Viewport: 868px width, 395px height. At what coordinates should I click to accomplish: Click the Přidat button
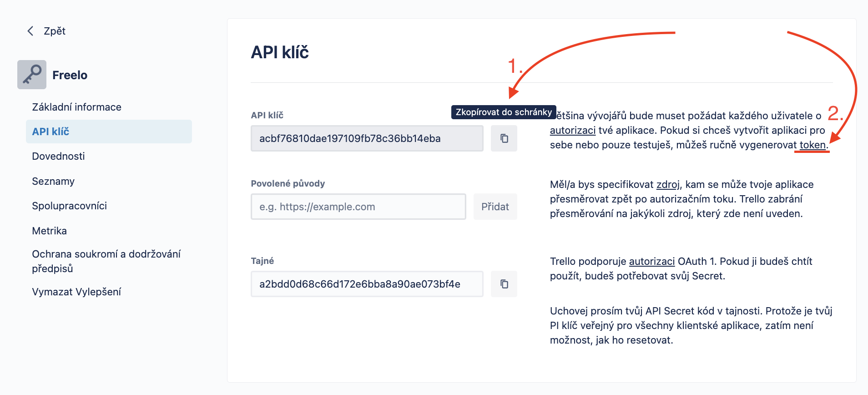[495, 207]
